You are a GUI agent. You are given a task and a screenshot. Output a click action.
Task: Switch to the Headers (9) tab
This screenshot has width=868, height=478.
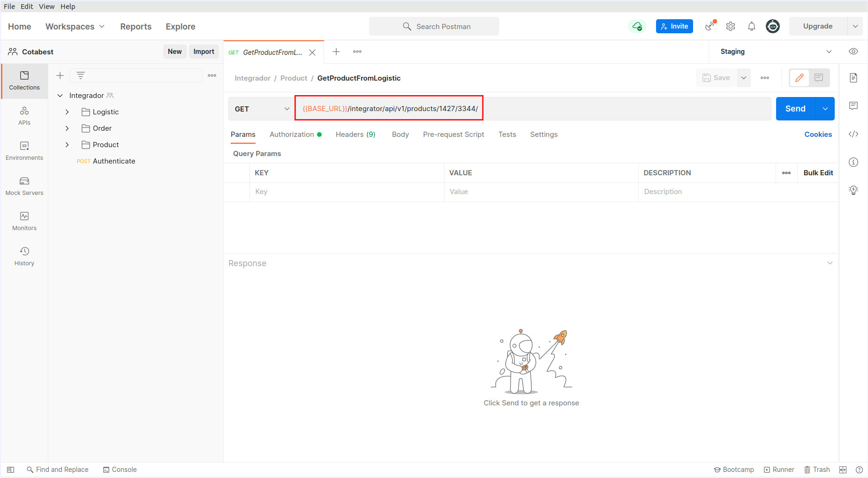coord(355,134)
